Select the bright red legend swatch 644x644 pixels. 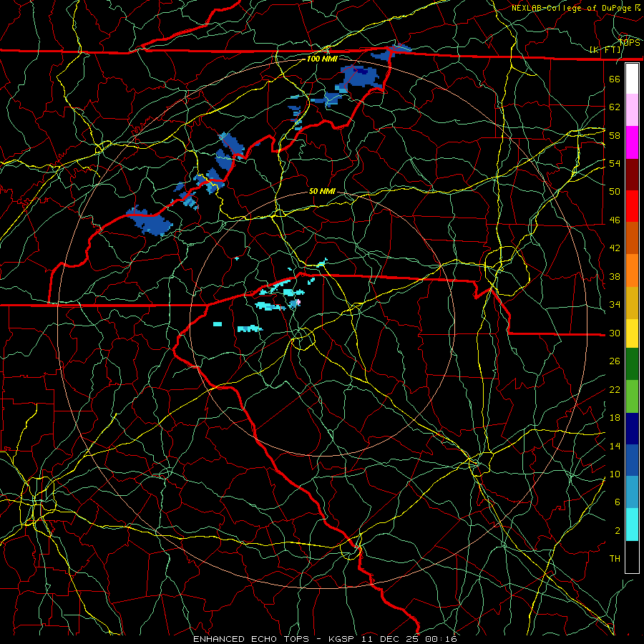pos(632,206)
